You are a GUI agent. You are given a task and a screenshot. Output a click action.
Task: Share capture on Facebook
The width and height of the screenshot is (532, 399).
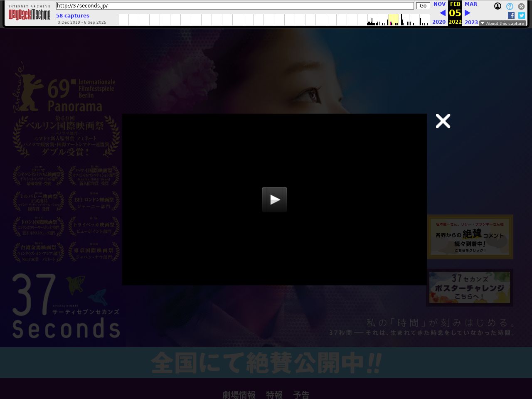pyautogui.click(x=511, y=15)
